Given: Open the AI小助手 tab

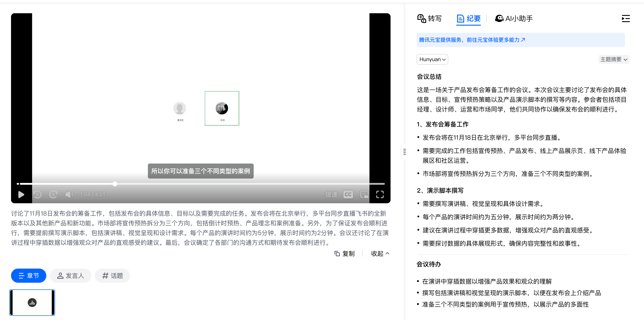Looking at the screenshot, I should (x=514, y=19).
